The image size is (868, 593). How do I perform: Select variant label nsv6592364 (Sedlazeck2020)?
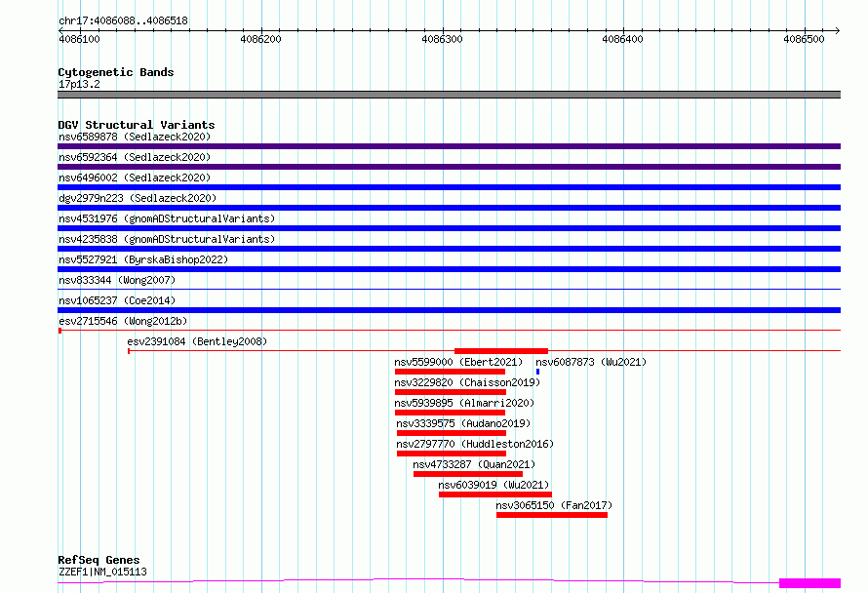[x=135, y=157]
